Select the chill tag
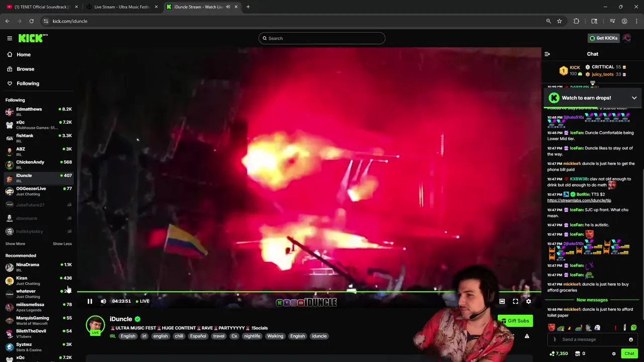644x362 pixels. [179, 336]
